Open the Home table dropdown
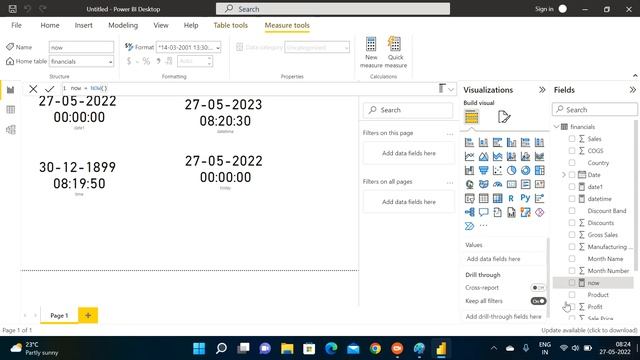Screen dimensions: 640x360 (81, 61)
